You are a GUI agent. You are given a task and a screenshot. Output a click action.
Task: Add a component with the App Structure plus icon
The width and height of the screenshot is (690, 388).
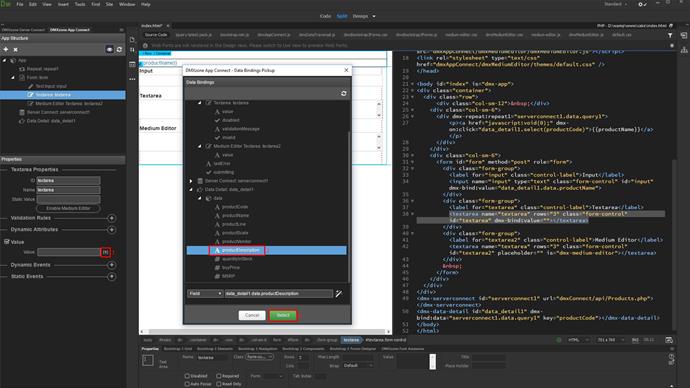coord(6,49)
